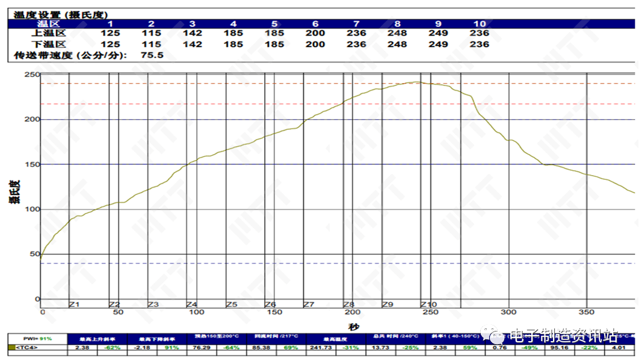The height and width of the screenshot is (364, 639).
Task: Click upper zone 6 temperature value 200
Action: pos(315,34)
